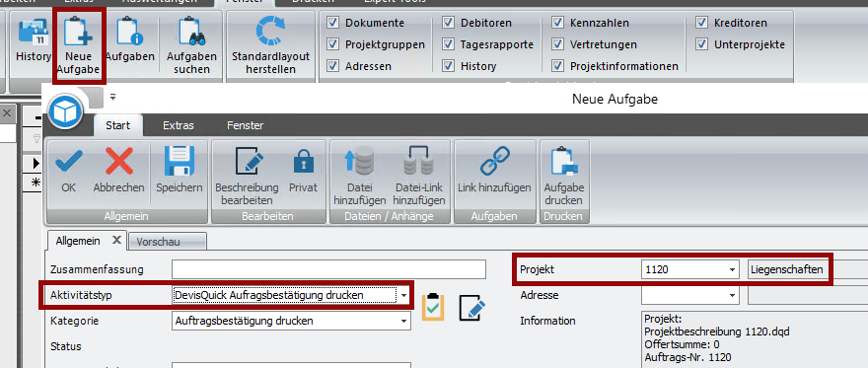Click Aufgabe drucken printer icon

point(564,162)
